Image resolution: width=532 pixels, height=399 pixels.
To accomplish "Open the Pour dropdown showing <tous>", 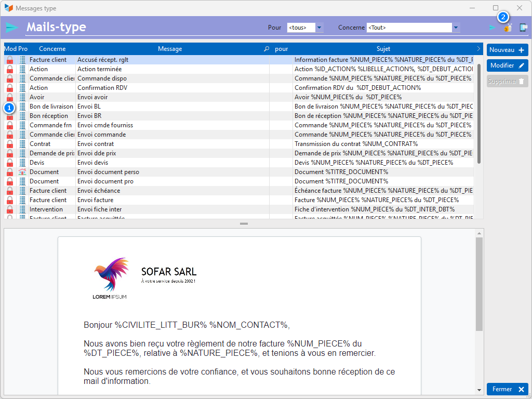I will click(x=319, y=28).
